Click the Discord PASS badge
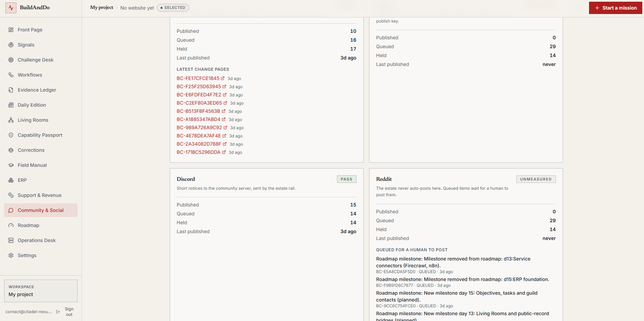This screenshot has height=321, width=644. pos(347,179)
